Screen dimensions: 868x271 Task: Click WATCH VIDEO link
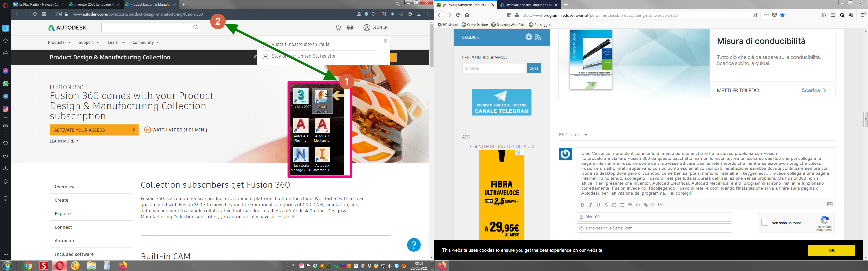click(x=176, y=130)
